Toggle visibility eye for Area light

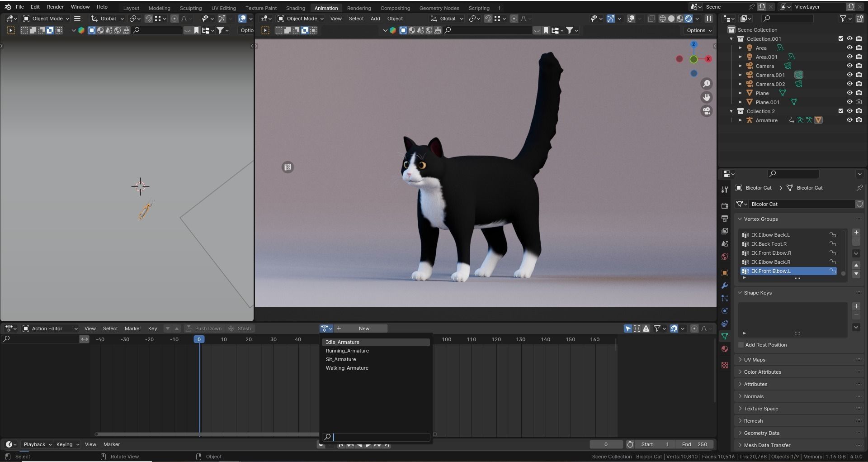pos(849,48)
